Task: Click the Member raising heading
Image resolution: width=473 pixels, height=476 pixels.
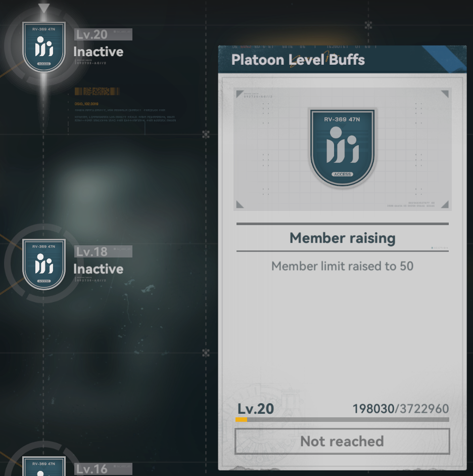Action: 343,238
